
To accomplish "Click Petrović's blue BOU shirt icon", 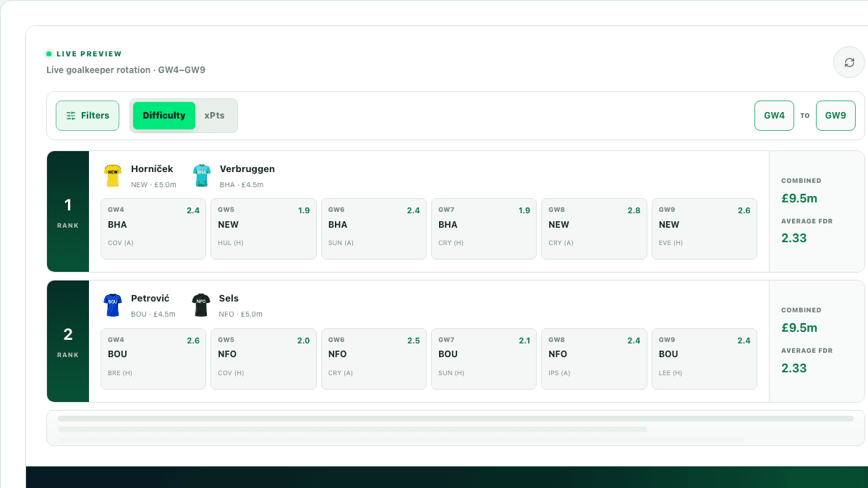I will [x=113, y=305].
